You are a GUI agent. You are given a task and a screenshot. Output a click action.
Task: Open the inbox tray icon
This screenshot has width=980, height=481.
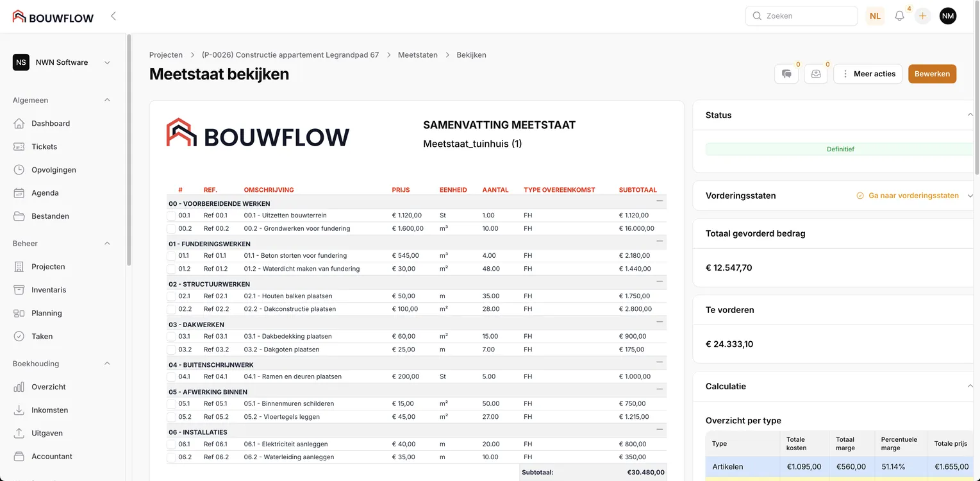[x=816, y=74]
